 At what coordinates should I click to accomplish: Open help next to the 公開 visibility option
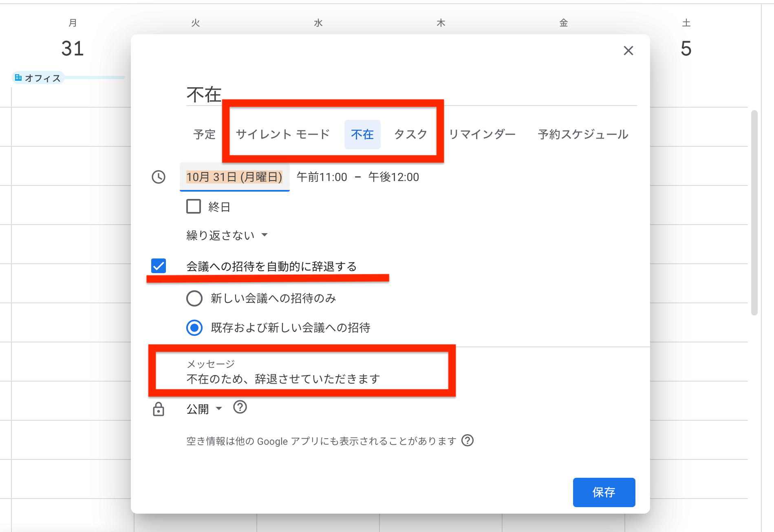coord(240,408)
